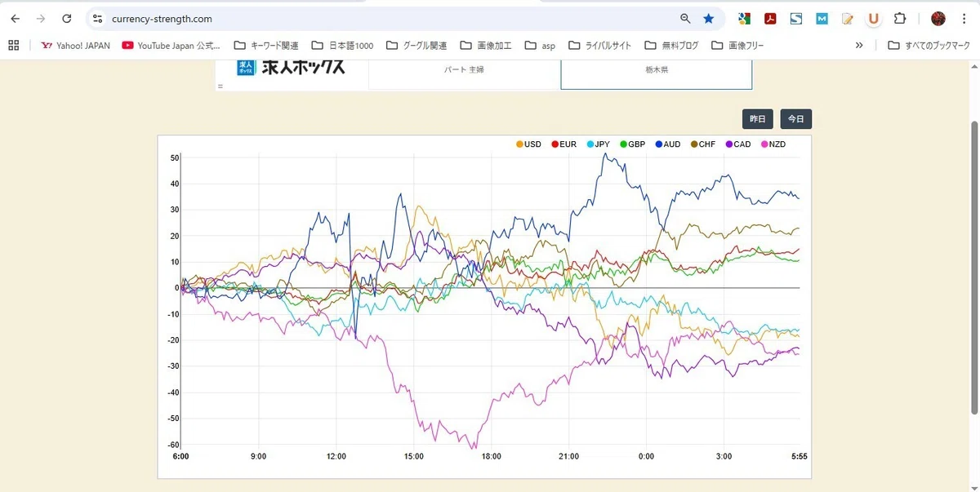
Task: Toggle the NZD legend color dot
Action: (765, 144)
